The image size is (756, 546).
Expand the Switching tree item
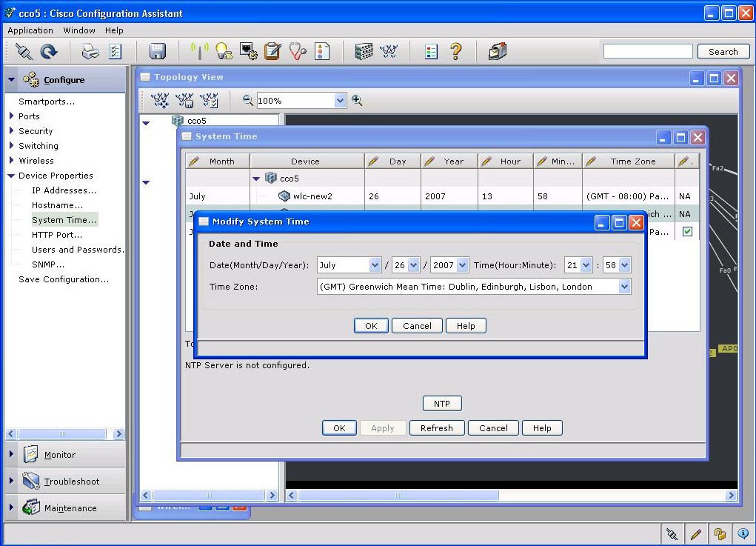coord(12,146)
